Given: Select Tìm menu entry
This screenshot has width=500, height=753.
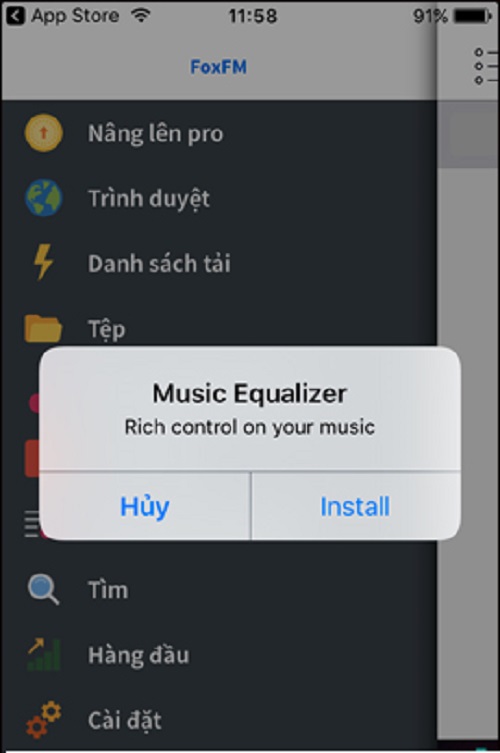Looking at the screenshot, I should (219, 590).
